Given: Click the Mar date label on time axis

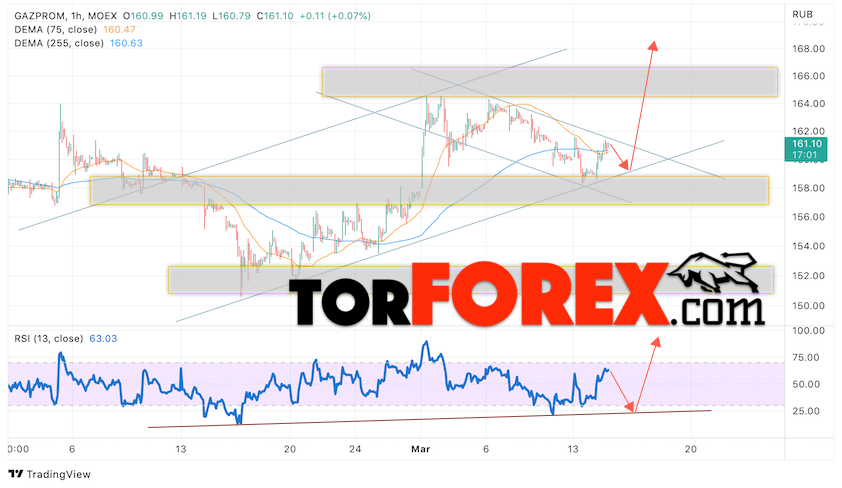Looking at the screenshot, I should pyautogui.click(x=420, y=449).
